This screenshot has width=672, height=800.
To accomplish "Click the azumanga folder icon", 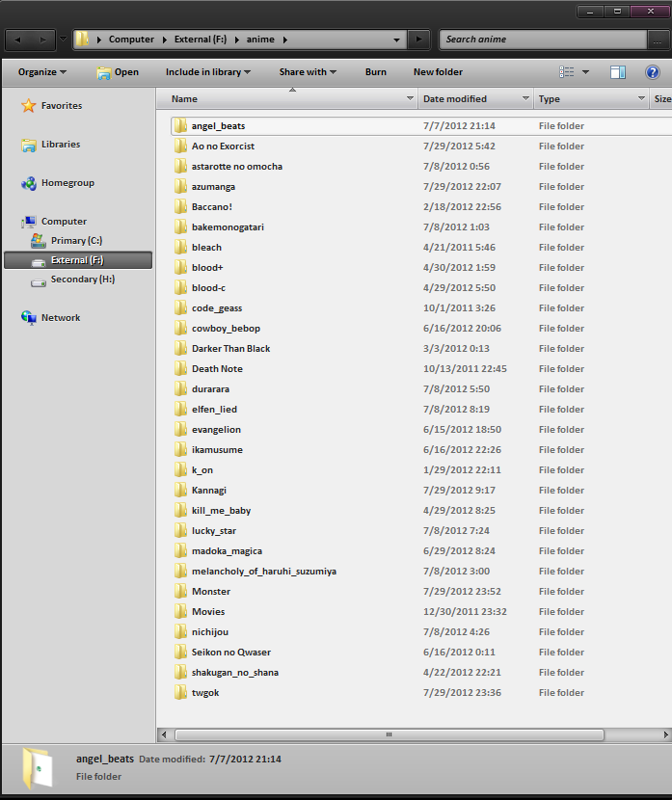I will click(180, 186).
